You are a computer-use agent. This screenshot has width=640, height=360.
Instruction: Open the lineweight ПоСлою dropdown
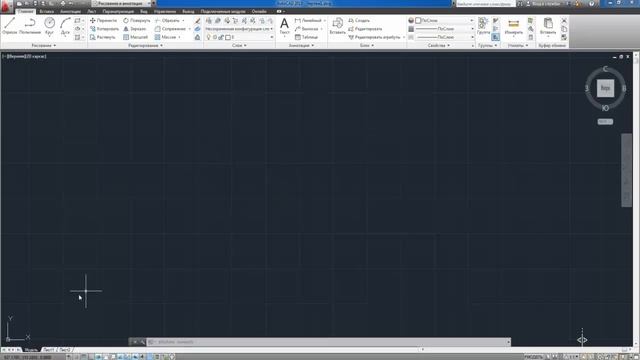(444, 29)
